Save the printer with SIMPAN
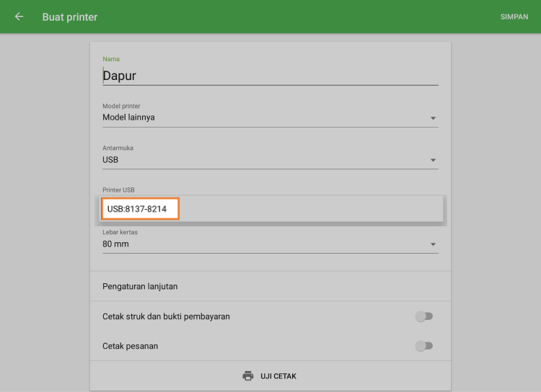Screen dimensions: 541x392 514,17
